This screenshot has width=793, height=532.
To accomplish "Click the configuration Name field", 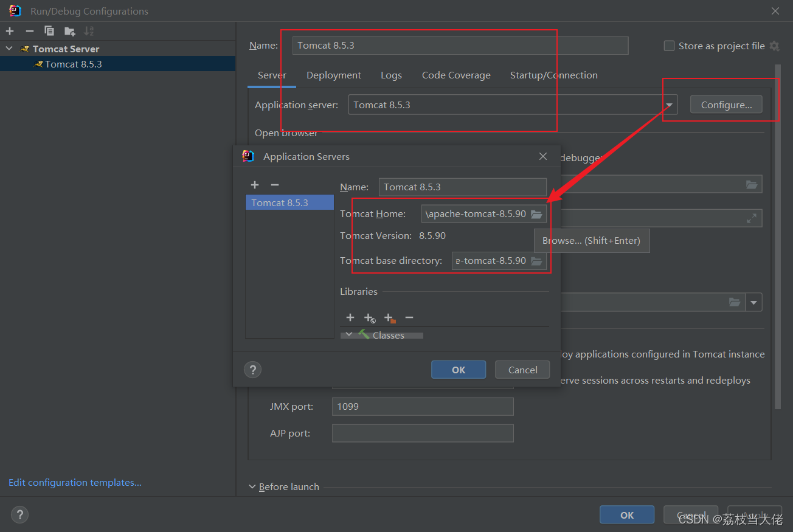I will click(460, 46).
